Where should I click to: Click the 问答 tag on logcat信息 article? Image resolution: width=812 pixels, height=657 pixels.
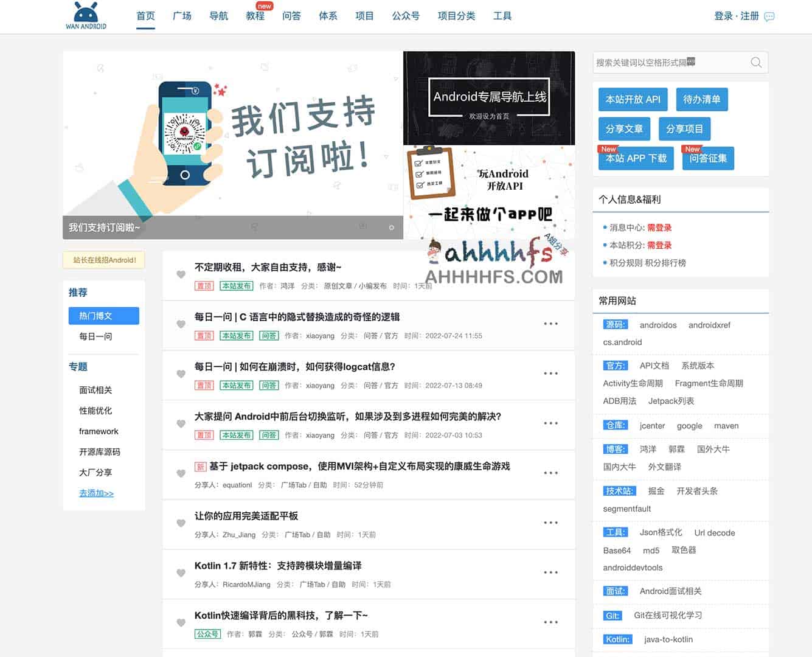pyautogui.click(x=269, y=385)
